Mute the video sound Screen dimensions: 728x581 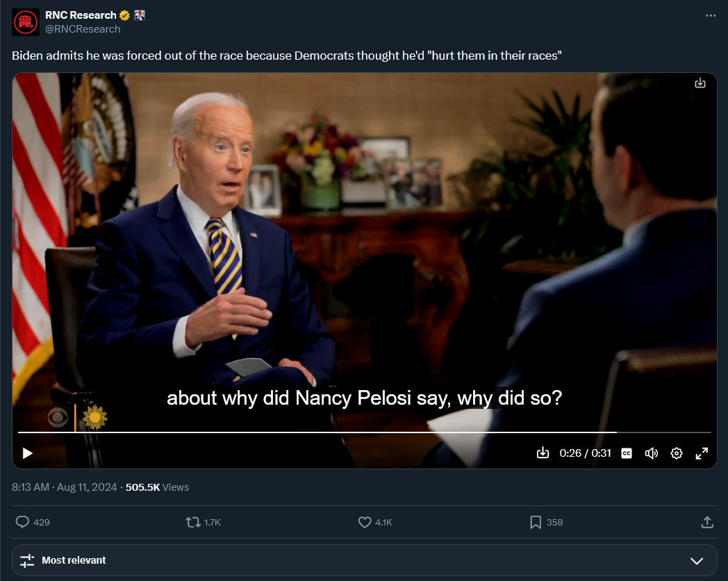[652, 453]
